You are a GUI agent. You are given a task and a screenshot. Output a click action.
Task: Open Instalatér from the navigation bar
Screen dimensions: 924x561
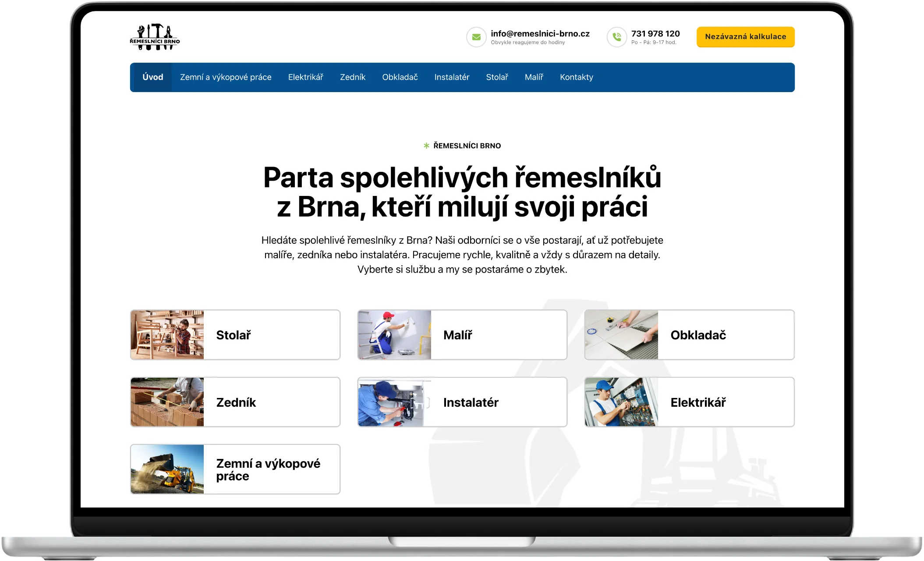(x=452, y=77)
